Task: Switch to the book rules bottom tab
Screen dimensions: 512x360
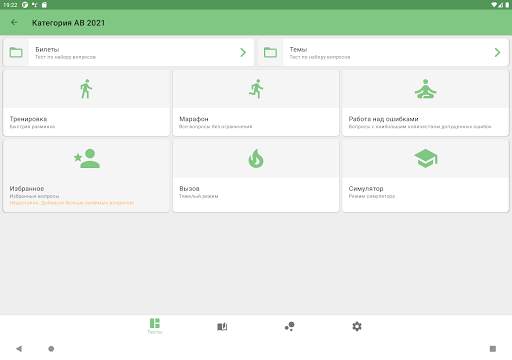Action: click(222, 326)
